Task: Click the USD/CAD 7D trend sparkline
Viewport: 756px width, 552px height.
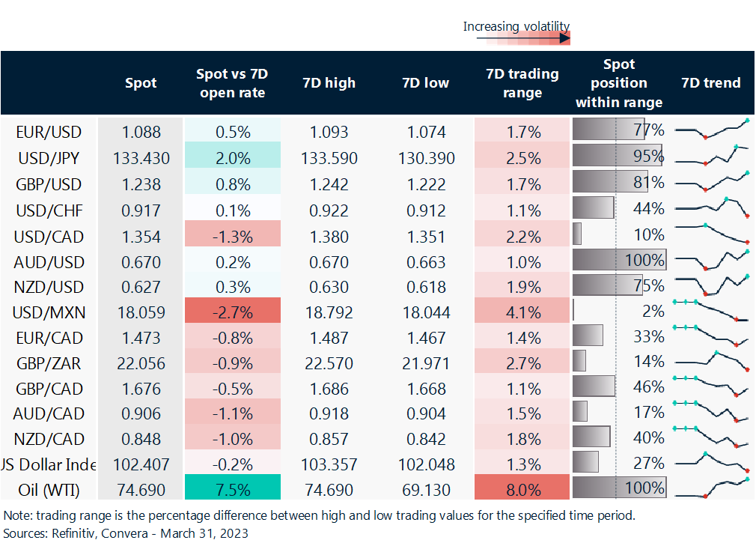Action: pos(711,234)
